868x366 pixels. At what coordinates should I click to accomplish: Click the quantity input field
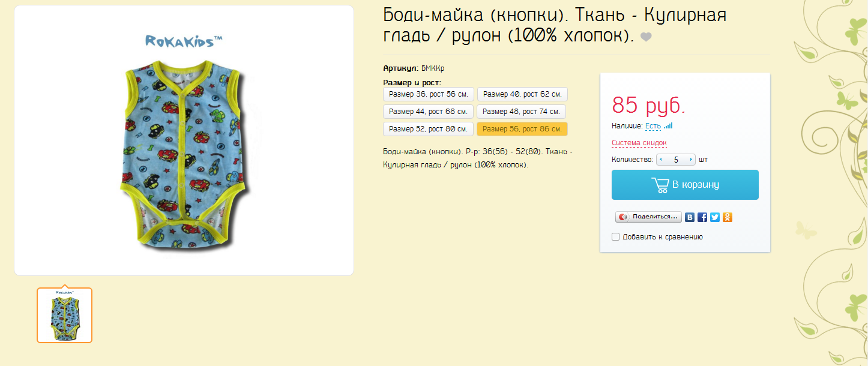[676, 160]
